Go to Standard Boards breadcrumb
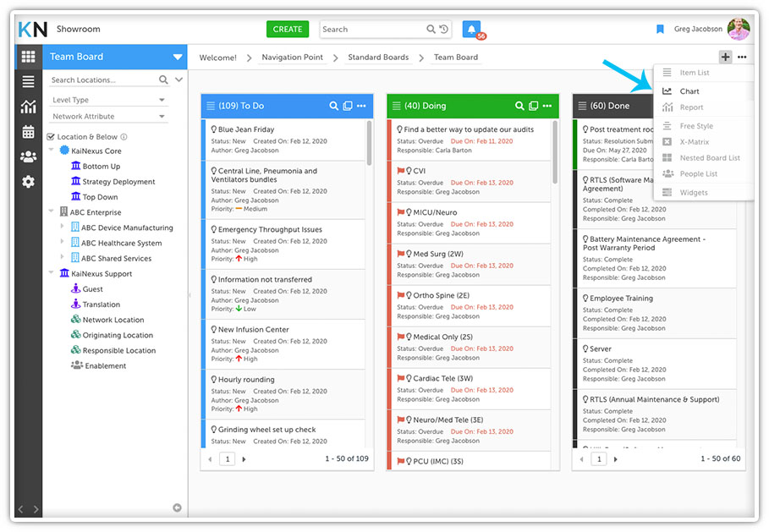This screenshot has width=769, height=532. (378, 58)
